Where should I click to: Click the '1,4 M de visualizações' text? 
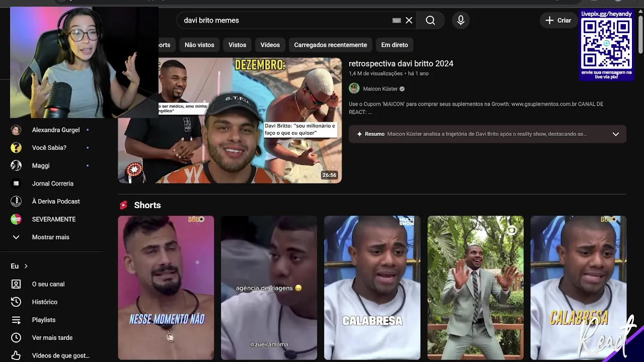376,73
